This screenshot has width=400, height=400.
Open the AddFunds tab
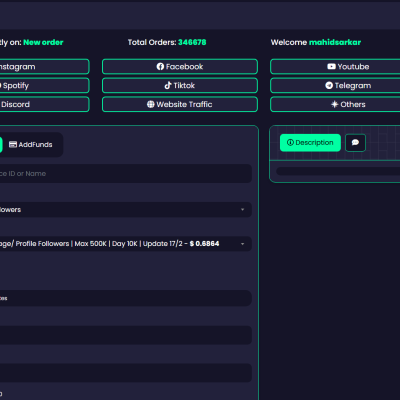click(x=31, y=144)
